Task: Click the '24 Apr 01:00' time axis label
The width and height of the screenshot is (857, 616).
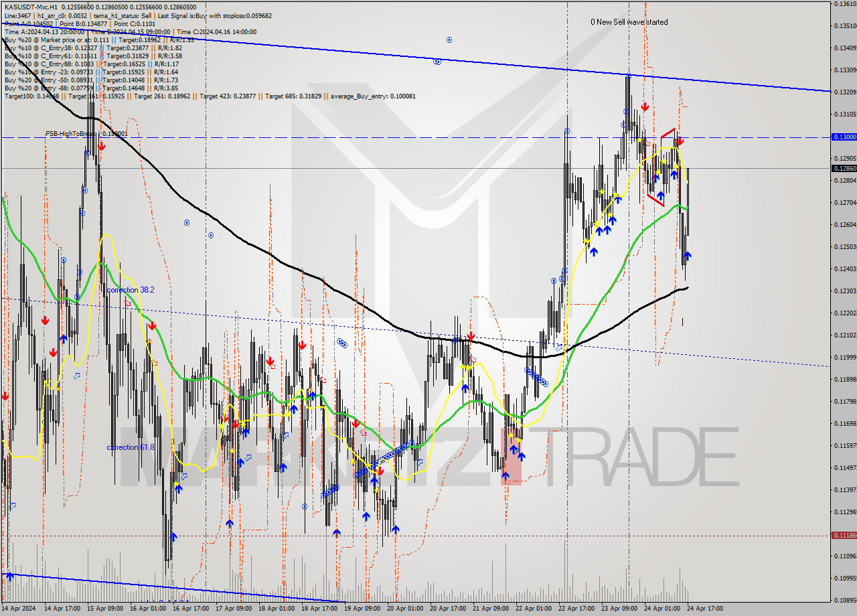Action: tap(661, 609)
